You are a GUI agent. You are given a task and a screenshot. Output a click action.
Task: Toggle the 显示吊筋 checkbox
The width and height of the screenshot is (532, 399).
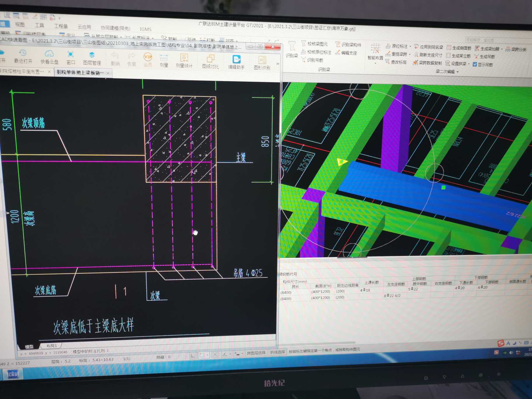pos(475,64)
